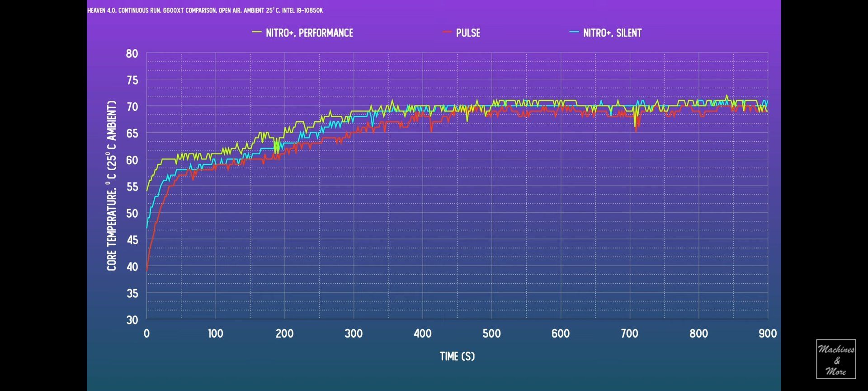The image size is (868, 391).
Task: Click x-axis value 600
Action: pyautogui.click(x=561, y=334)
